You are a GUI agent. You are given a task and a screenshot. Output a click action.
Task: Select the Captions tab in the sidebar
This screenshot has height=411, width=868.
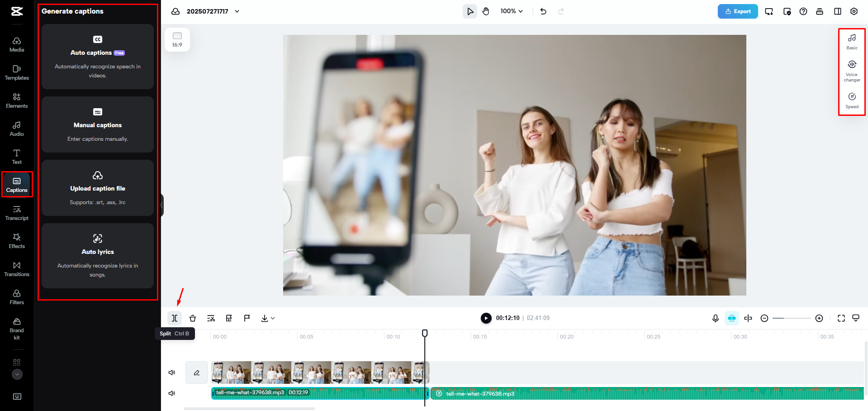point(17,185)
